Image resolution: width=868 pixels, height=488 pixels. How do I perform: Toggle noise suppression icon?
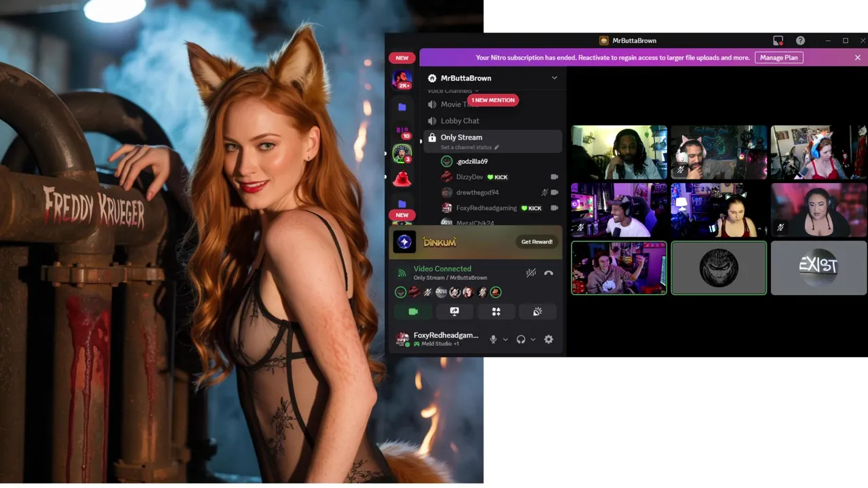(531, 273)
